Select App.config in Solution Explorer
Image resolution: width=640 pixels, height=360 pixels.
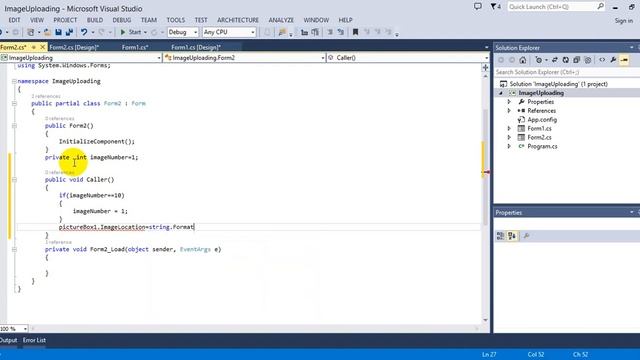542,120
